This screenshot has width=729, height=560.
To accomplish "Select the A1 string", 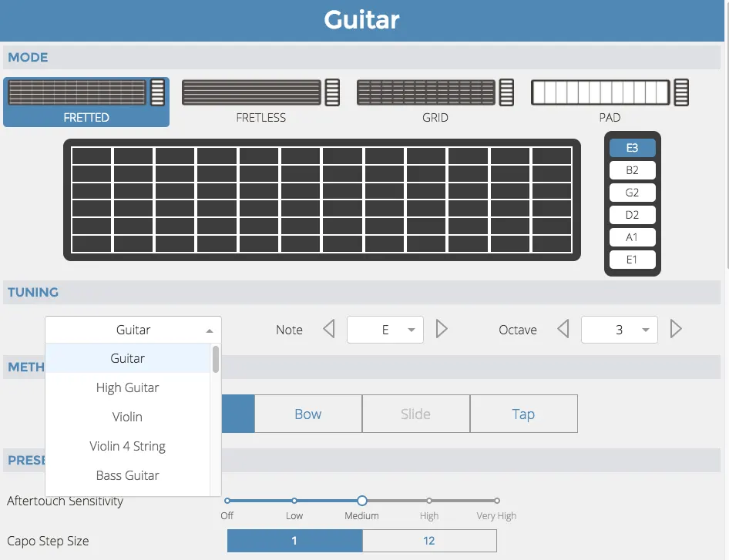I will tap(633, 237).
